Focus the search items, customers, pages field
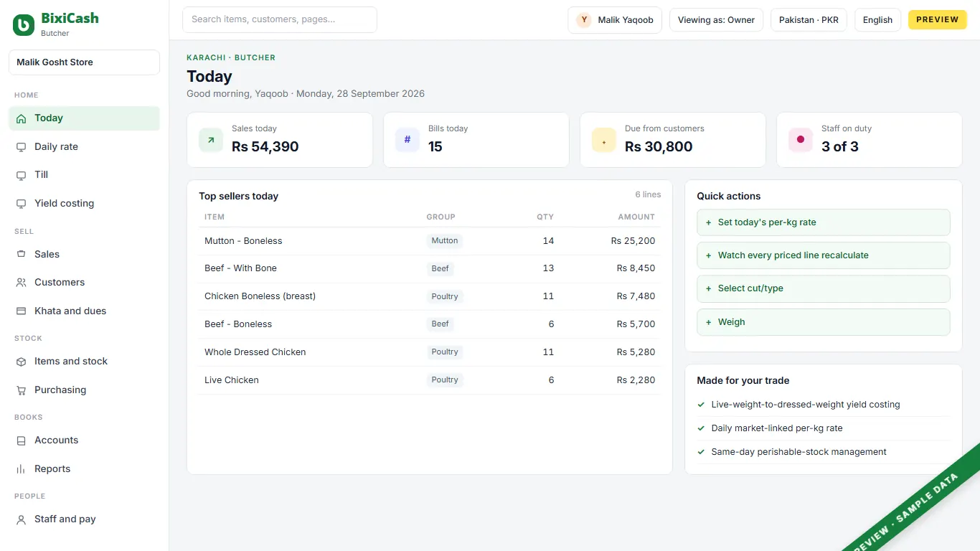The width and height of the screenshot is (980, 551). (x=280, y=20)
